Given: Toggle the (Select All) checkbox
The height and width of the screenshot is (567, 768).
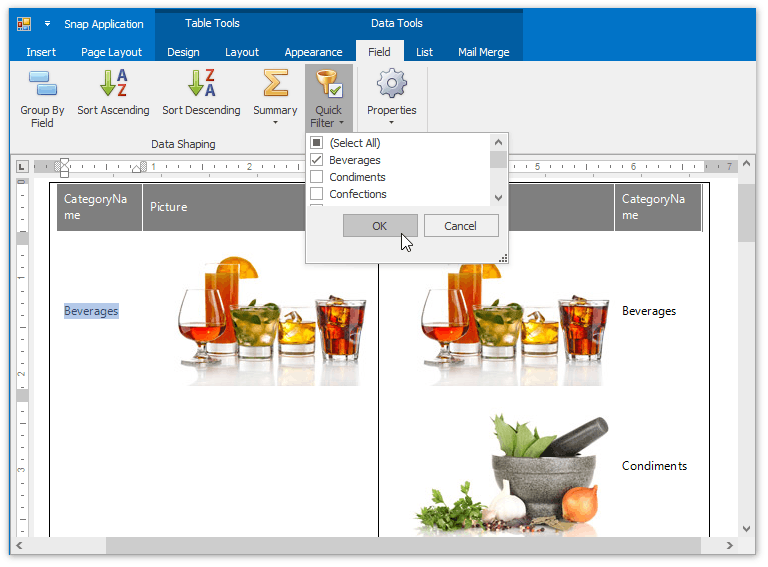Looking at the screenshot, I should [x=317, y=143].
